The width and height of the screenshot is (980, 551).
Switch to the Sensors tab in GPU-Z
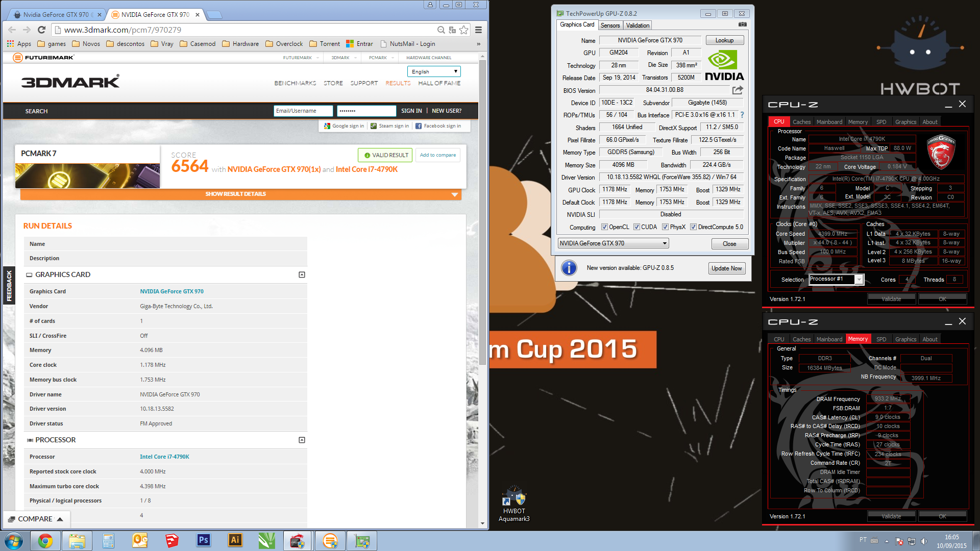tap(610, 26)
